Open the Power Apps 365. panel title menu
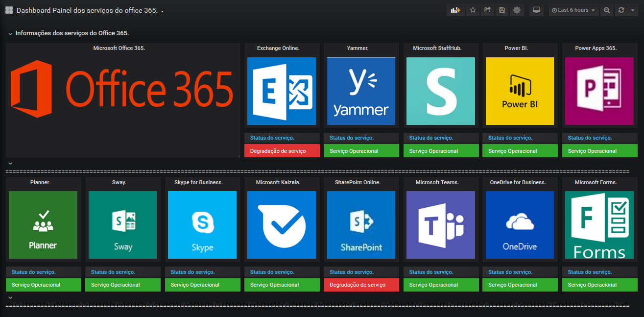This screenshot has width=644, height=317. 596,48
